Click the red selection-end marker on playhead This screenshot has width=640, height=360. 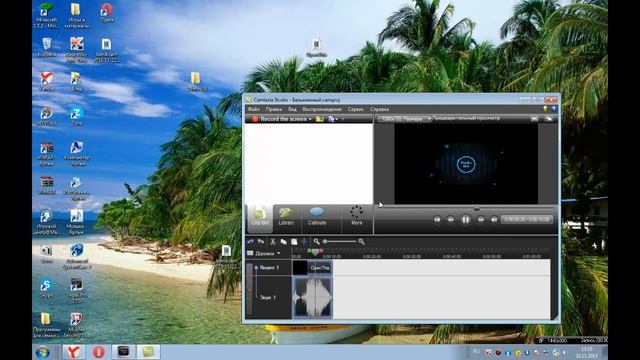pyautogui.click(x=321, y=250)
